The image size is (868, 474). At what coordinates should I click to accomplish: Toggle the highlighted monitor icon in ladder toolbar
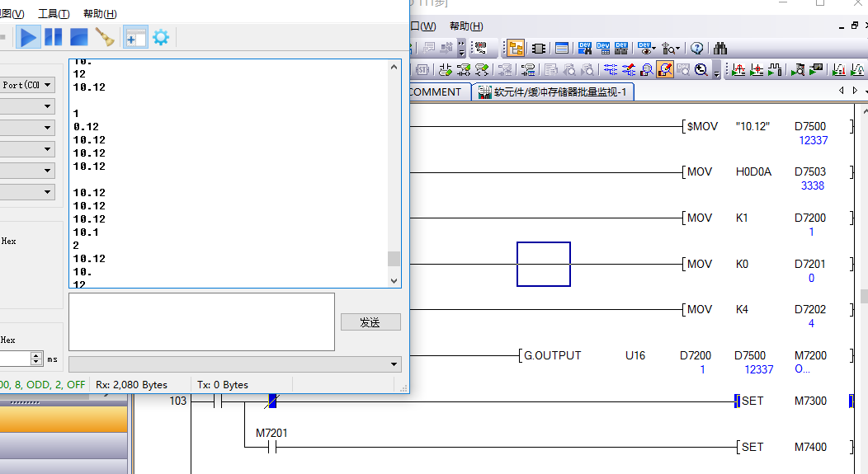(664, 70)
